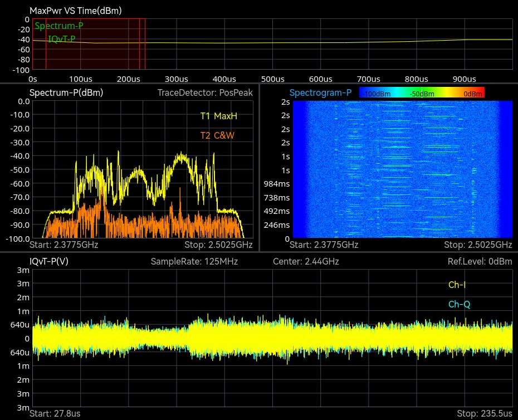This screenshot has height=420, width=518.
Task: Select the T2 C&W trace legend
Action: point(217,135)
